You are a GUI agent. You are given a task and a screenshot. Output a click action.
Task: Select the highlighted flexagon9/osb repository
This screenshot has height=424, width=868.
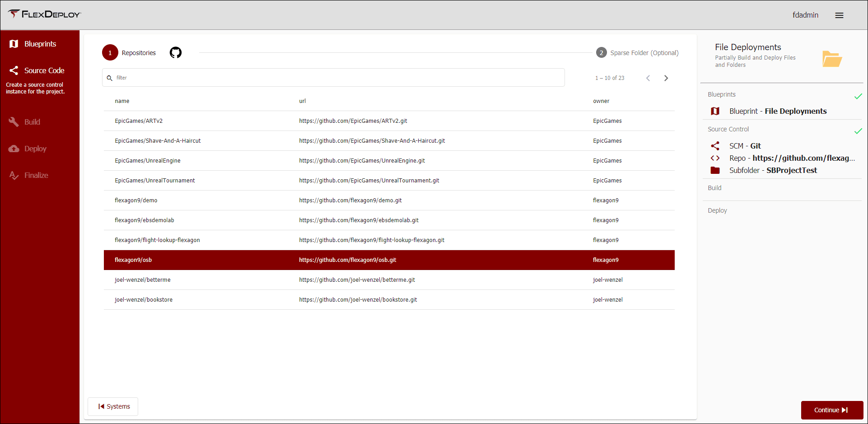point(389,260)
